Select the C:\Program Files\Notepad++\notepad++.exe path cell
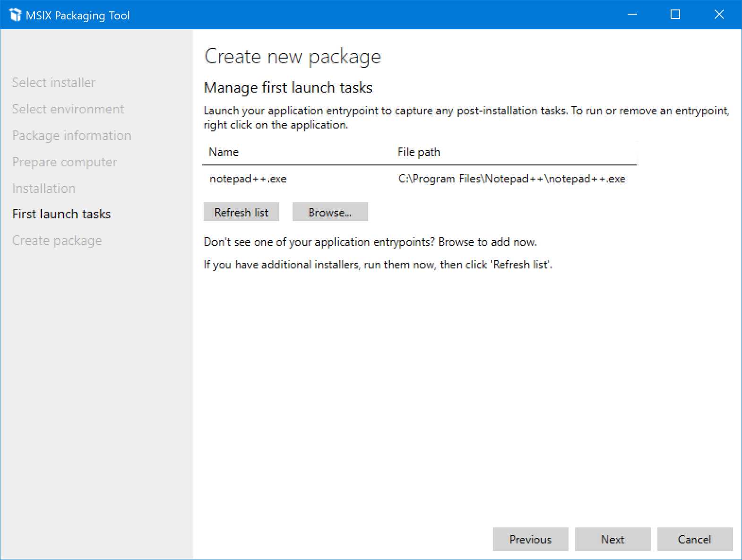The height and width of the screenshot is (560, 742). tap(512, 179)
